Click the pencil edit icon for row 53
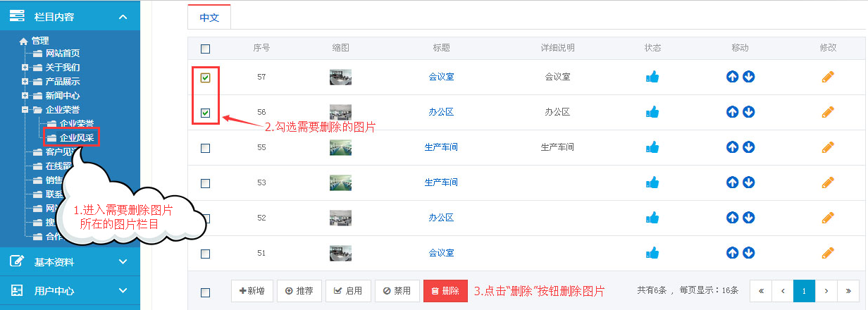Viewport: 868px width, 310px height. (x=828, y=182)
